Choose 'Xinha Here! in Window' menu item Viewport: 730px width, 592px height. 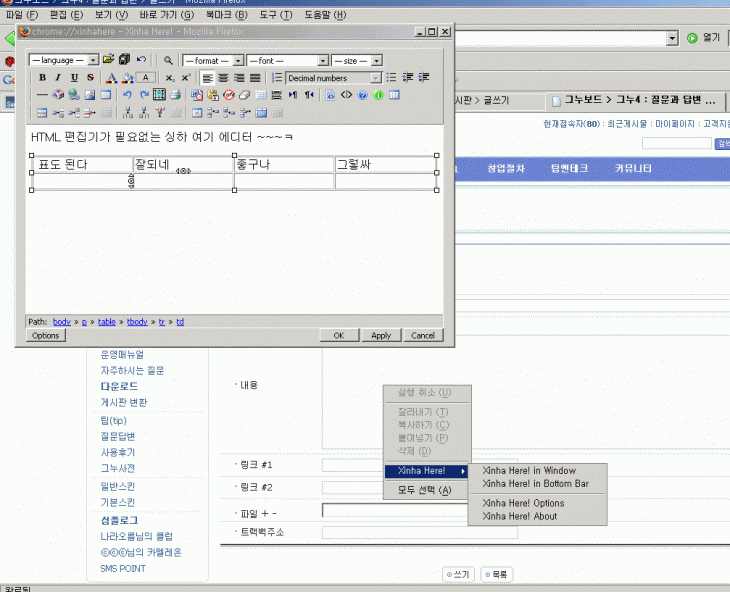[x=528, y=470]
